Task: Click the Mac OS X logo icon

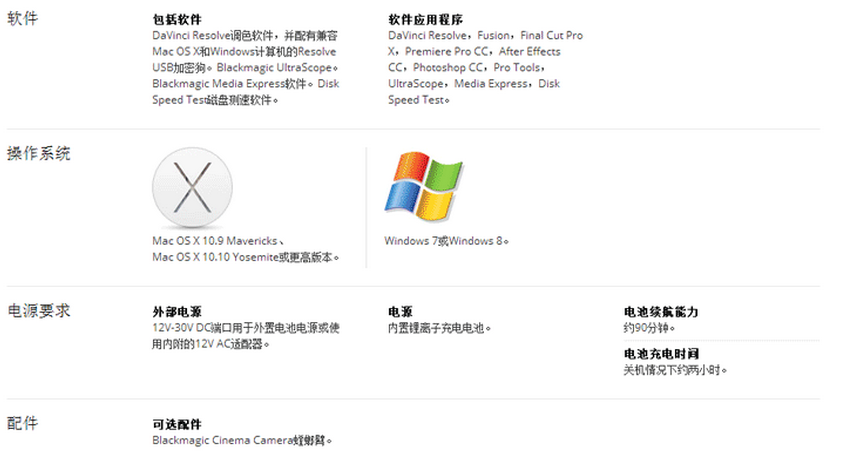Action: point(192,187)
